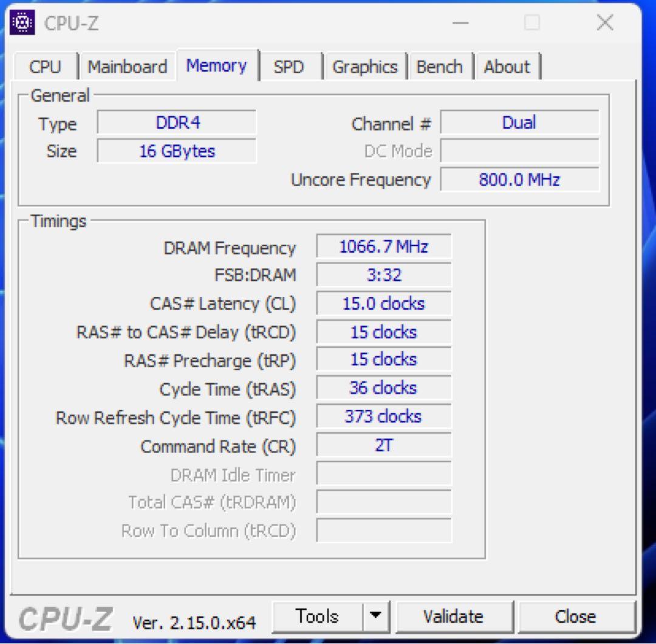Screen dimensions: 656x644
Task: Click the CAS# Latency value field
Action: 383,303
